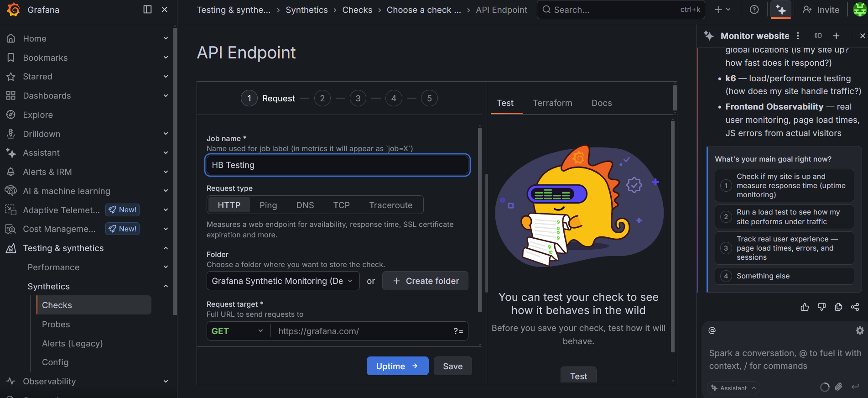868x398 pixels.
Task: Go to step 3 in the wizard
Action: (x=358, y=98)
